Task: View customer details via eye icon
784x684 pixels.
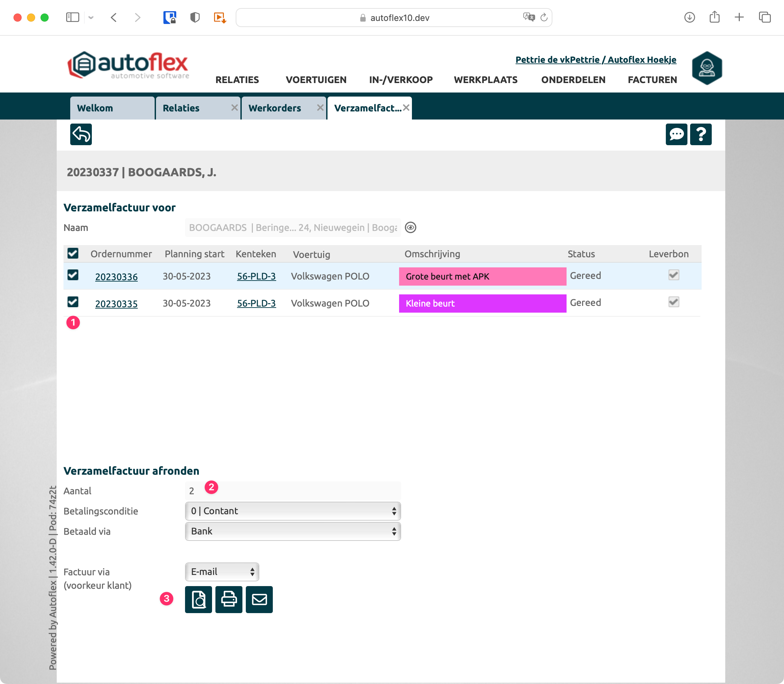Action: click(x=410, y=228)
